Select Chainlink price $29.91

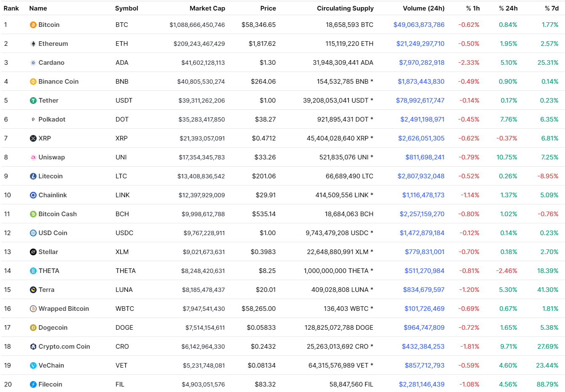[x=266, y=195]
